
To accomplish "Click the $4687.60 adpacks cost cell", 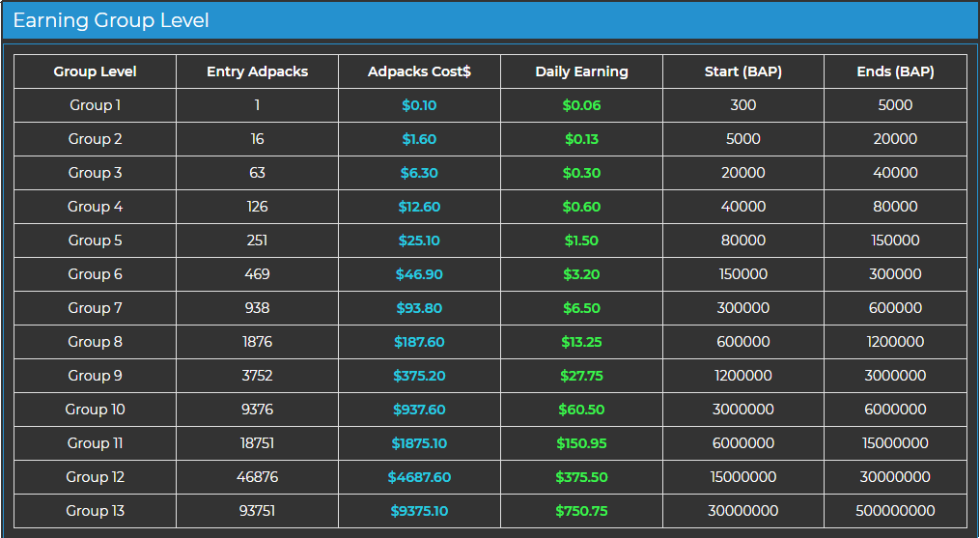I will [x=419, y=477].
